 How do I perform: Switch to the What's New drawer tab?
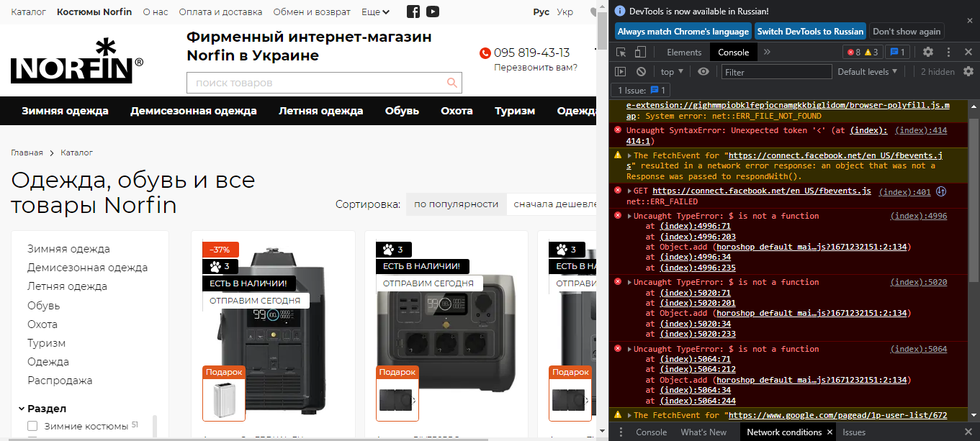coord(703,432)
